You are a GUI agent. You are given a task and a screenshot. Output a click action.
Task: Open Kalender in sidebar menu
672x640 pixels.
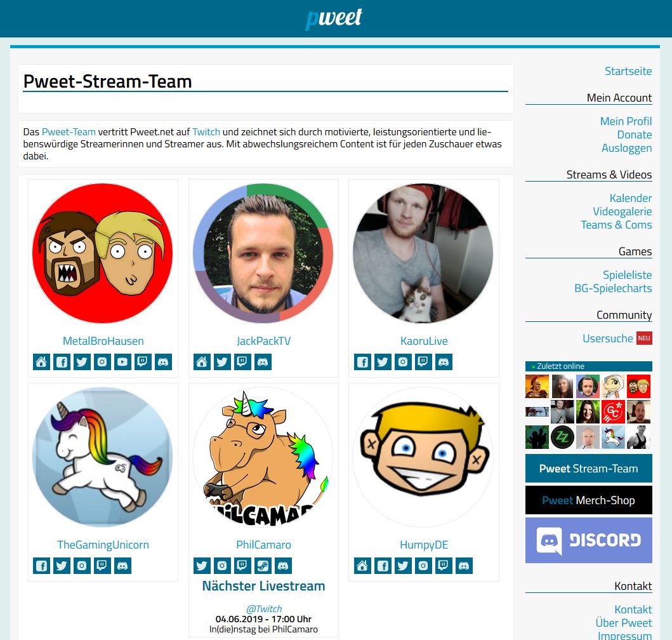coord(630,197)
